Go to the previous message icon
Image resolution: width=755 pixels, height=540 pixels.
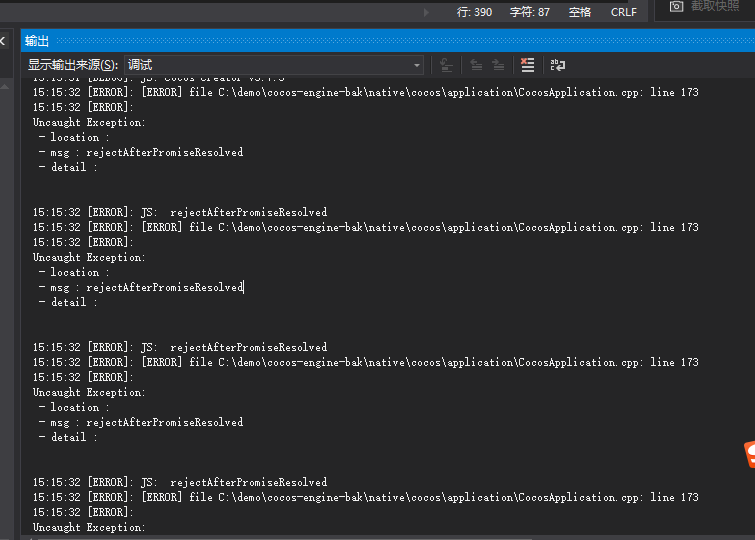[476, 65]
